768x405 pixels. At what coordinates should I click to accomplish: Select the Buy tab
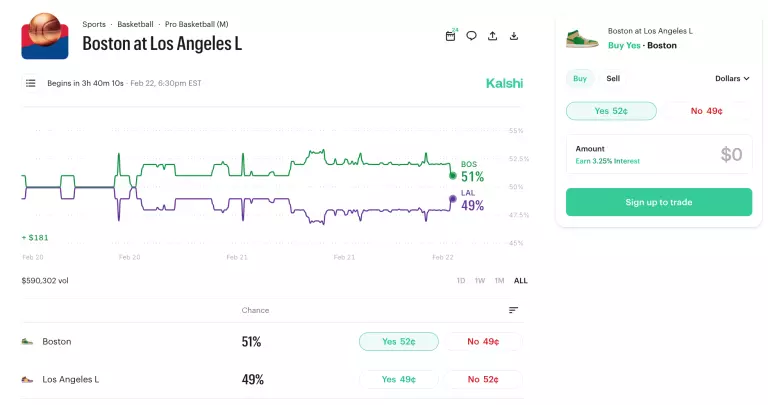580,78
